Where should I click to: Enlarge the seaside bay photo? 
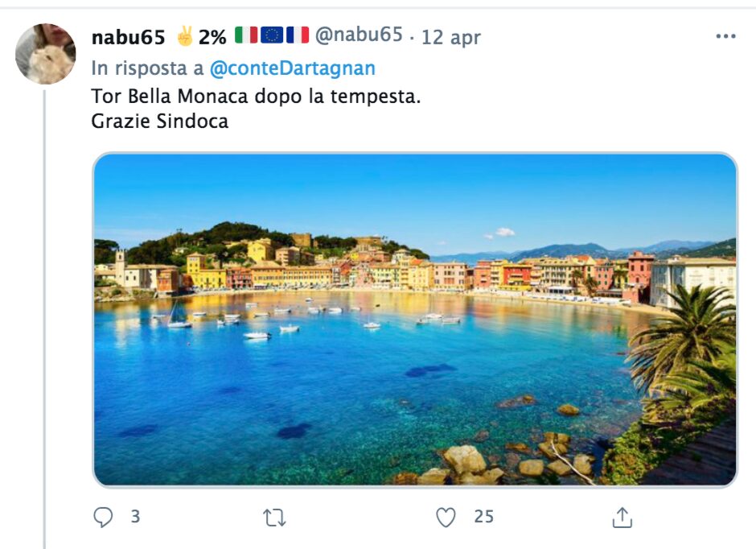point(415,320)
